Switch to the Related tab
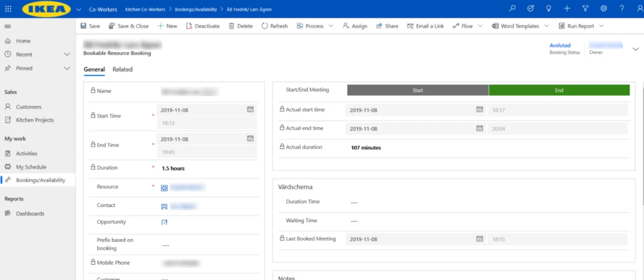 click(123, 69)
